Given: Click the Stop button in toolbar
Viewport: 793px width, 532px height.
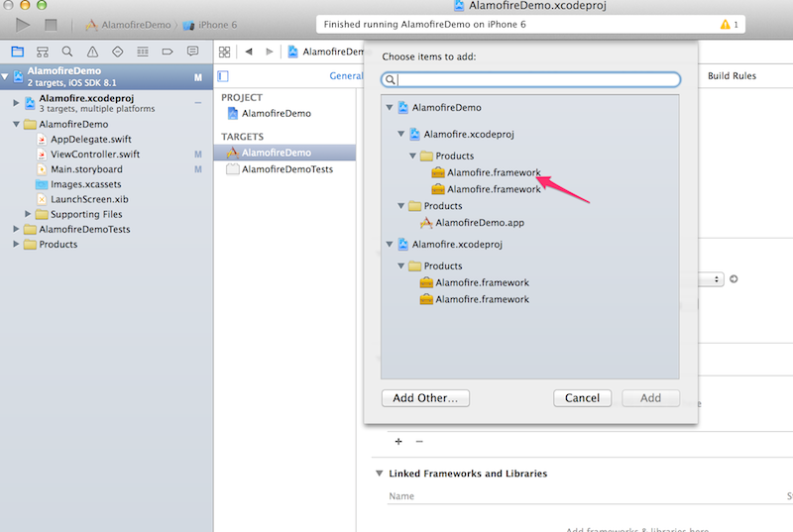Looking at the screenshot, I should [x=51, y=25].
